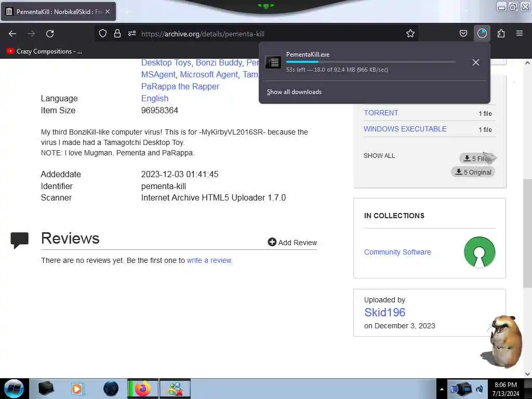Click the PementaKill.exe file icon in downloads
Viewport: 532px width, 399px height.
pos(273,62)
